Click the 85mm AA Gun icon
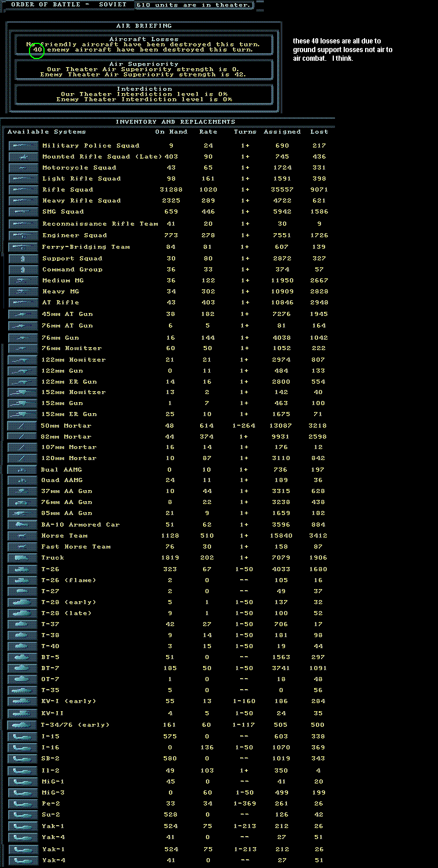This screenshot has width=438, height=868. click(24, 513)
